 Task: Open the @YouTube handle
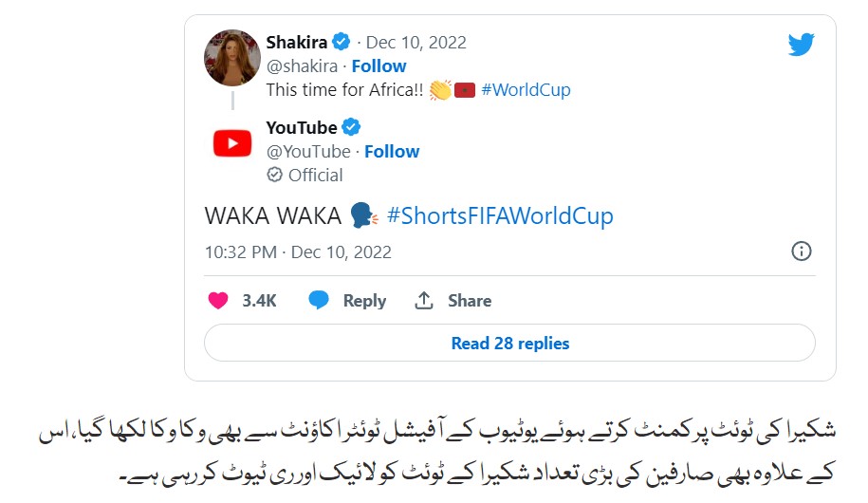309,151
